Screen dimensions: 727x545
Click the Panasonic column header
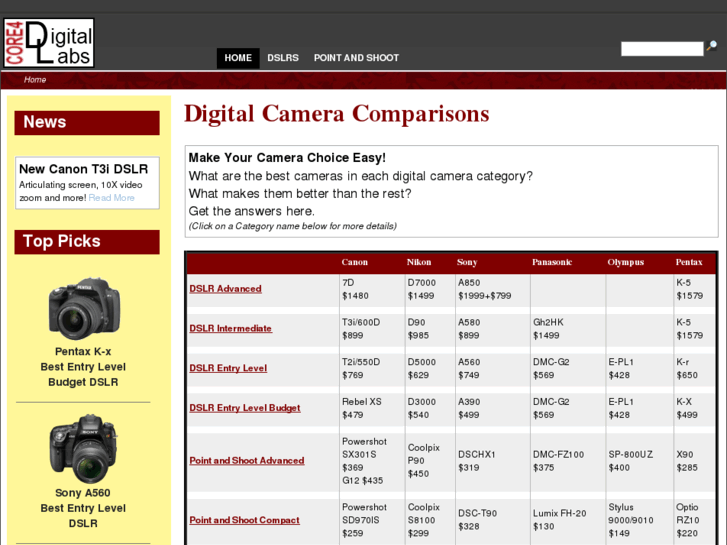(552, 263)
